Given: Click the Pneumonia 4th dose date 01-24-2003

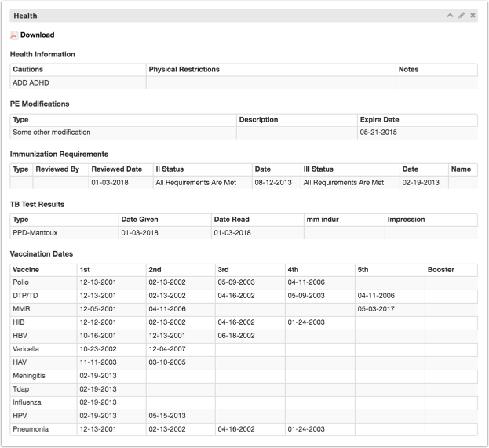Looking at the screenshot, I should (306, 429).
